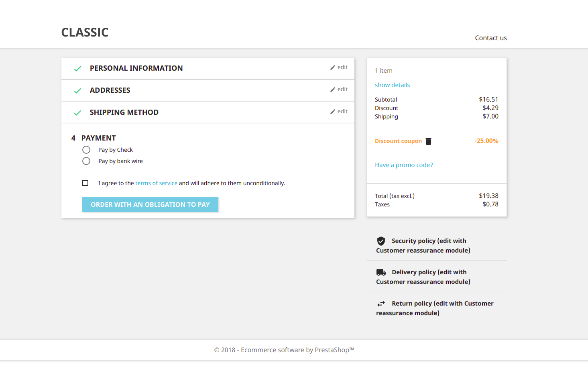Image resolution: width=588 pixels, height=365 pixels.
Task: Open the Shipping Method step heading
Action: click(x=124, y=112)
